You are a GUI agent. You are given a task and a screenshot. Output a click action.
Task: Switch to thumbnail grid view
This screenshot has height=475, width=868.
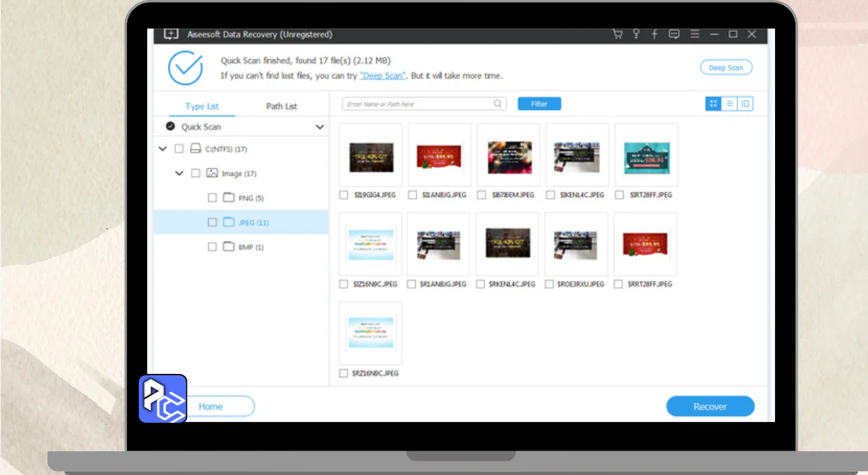(x=713, y=104)
